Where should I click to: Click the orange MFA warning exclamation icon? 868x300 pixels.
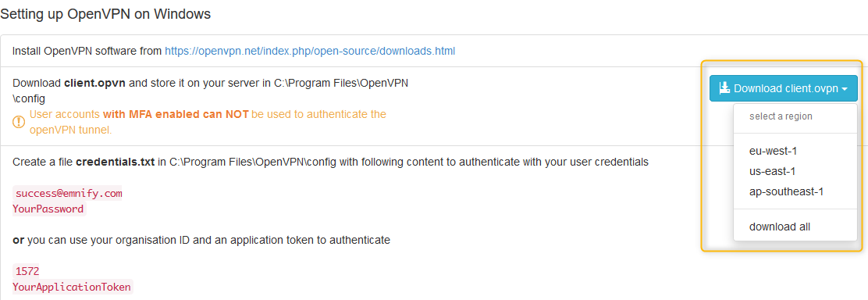point(19,122)
